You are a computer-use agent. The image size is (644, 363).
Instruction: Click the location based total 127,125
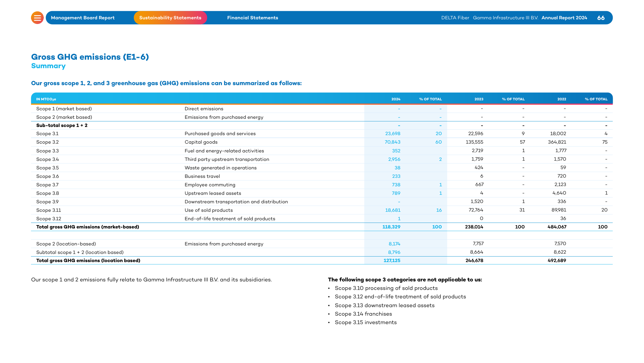coord(392,261)
